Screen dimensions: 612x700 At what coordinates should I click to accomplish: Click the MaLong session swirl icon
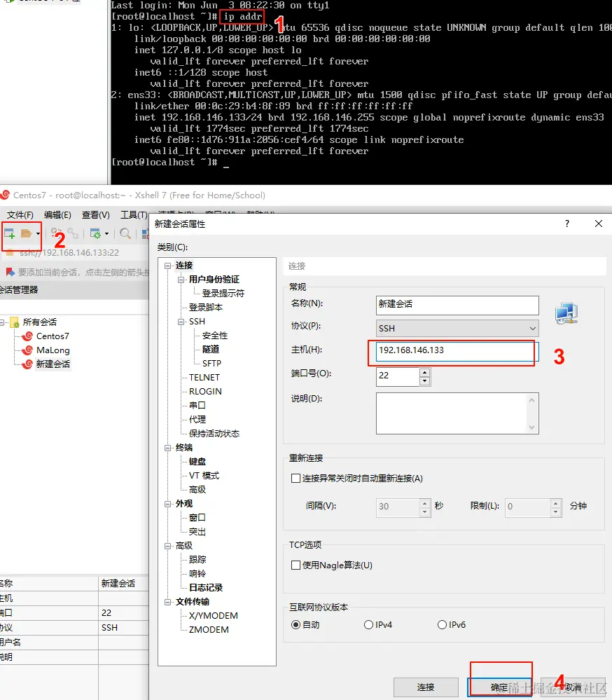click(28, 350)
